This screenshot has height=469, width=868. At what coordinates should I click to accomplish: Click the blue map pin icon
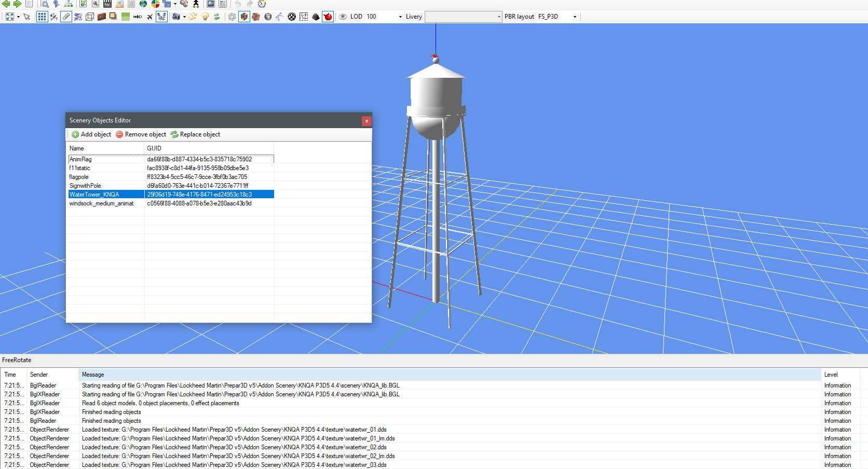pos(56,4)
